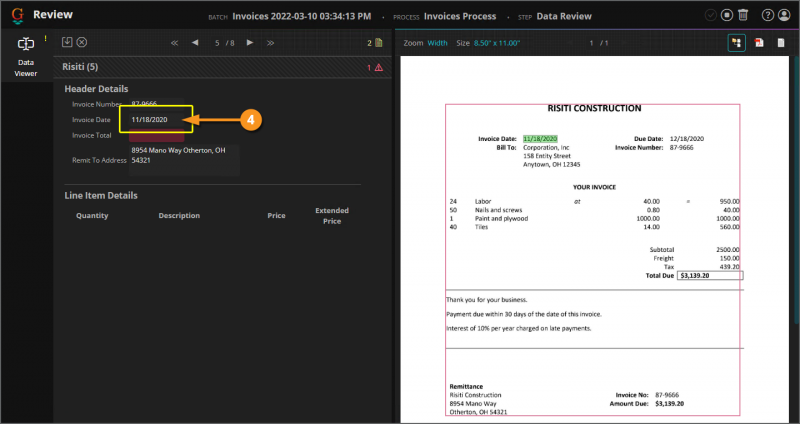Open the user profile icon

pos(784,16)
